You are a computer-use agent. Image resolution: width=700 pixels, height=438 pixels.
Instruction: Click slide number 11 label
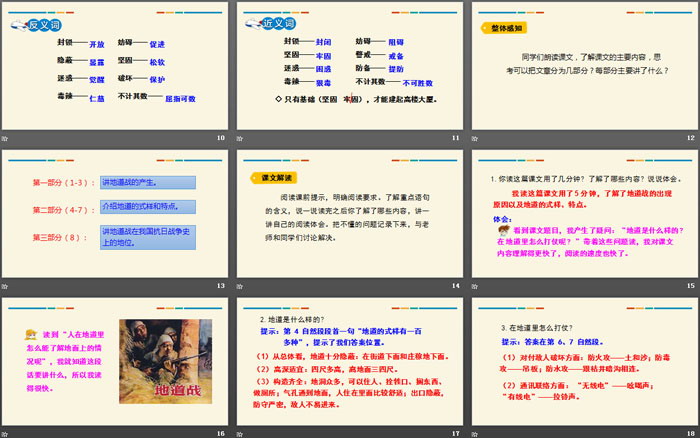[455, 138]
